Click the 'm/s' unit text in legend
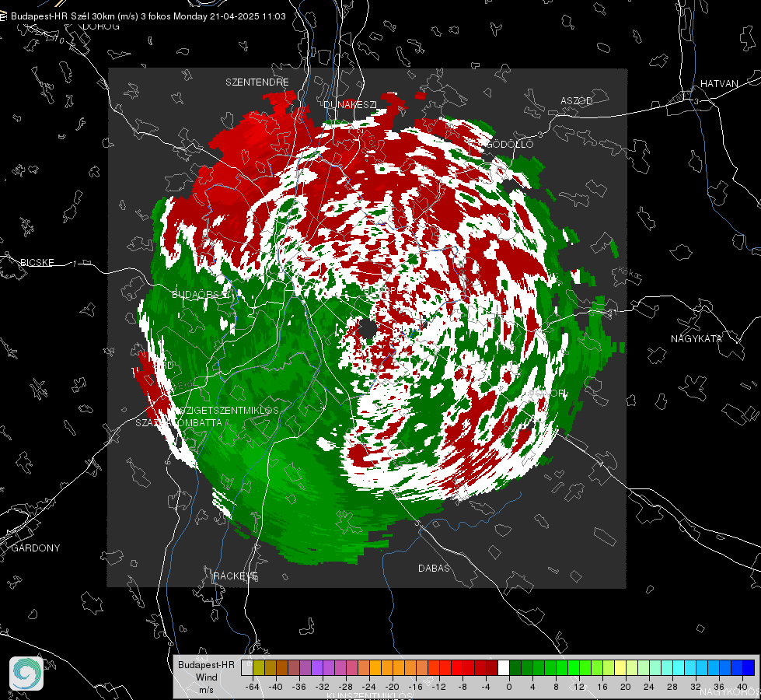This screenshot has height=700, width=761. coord(206,689)
